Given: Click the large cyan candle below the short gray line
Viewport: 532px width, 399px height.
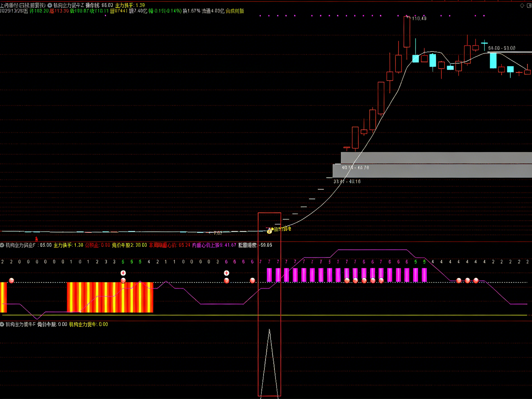Looking at the screenshot, I should [493, 60].
